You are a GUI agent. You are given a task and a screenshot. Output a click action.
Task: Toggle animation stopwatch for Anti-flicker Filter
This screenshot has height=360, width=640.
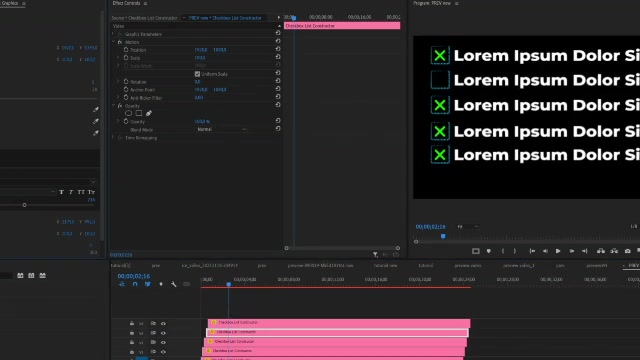click(126, 98)
